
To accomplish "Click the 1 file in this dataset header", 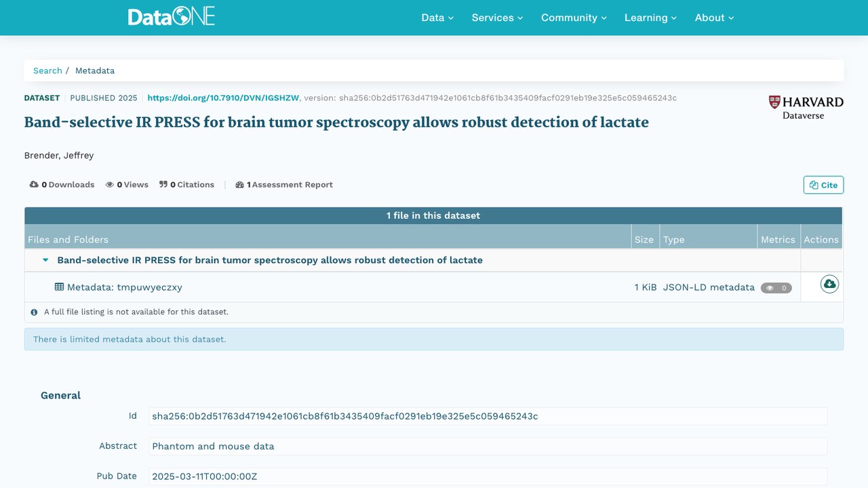I will [433, 216].
